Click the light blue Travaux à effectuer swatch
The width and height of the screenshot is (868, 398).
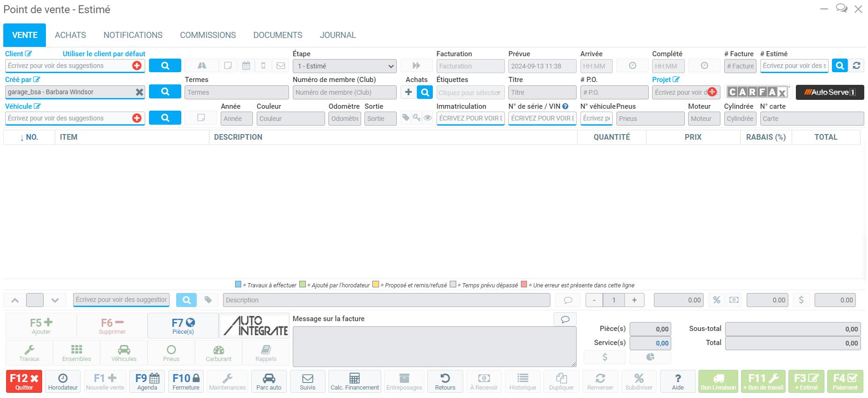[x=238, y=284]
